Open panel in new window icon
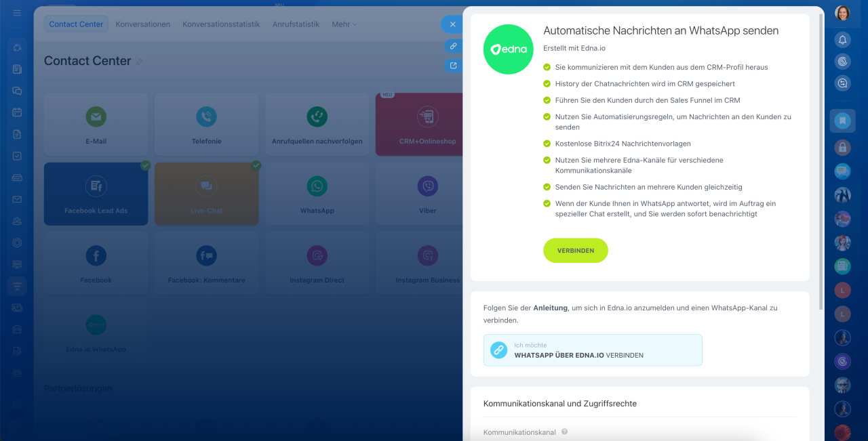Viewport: 868px width, 441px height. [453, 66]
